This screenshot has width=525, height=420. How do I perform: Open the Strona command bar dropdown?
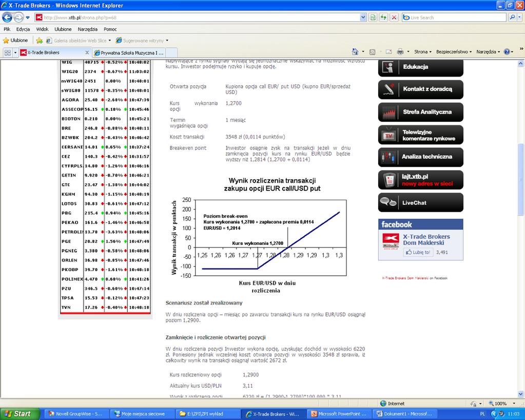[423, 51]
